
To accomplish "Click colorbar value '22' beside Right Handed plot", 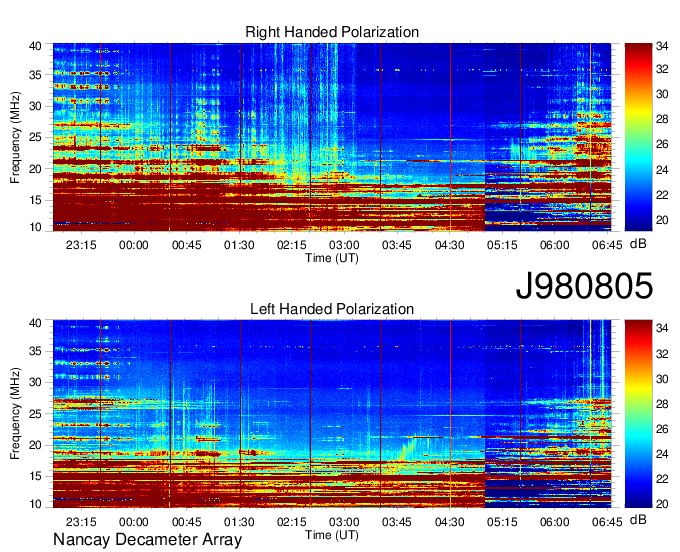I will (662, 195).
